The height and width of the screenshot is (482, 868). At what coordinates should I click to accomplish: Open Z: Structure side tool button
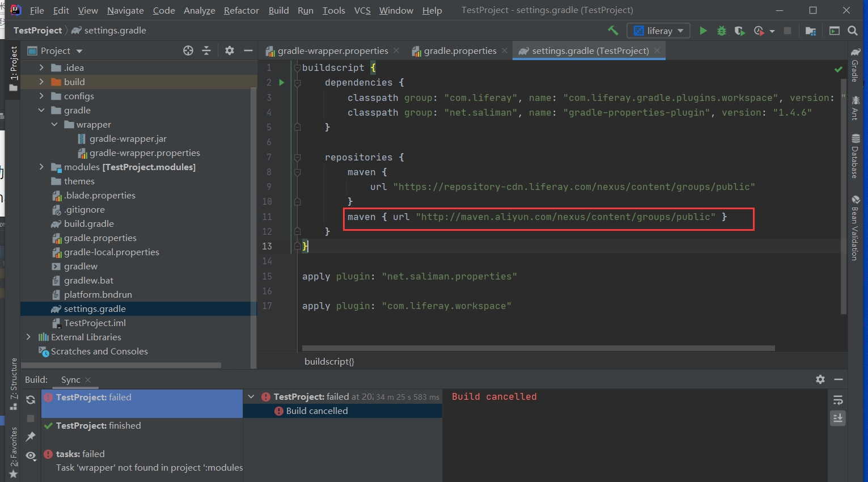(14, 383)
